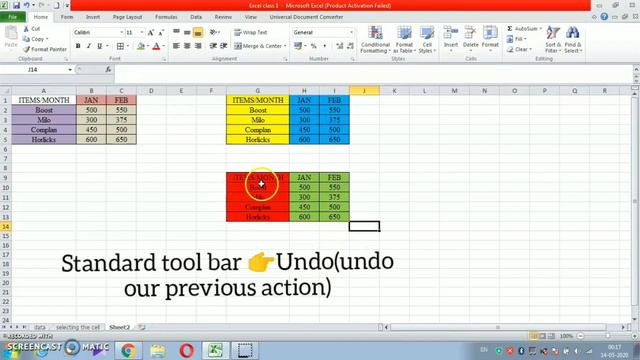The width and height of the screenshot is (640, 360).
Task: Click the Save icon in quick access toolbar
Action: tap(16, 5)
